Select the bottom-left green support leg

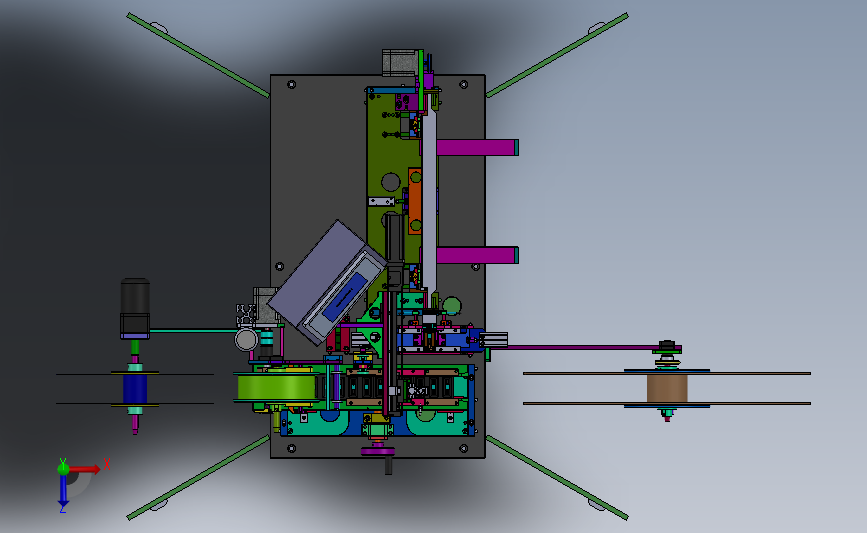pyautogui.click(x=198, y=478)
